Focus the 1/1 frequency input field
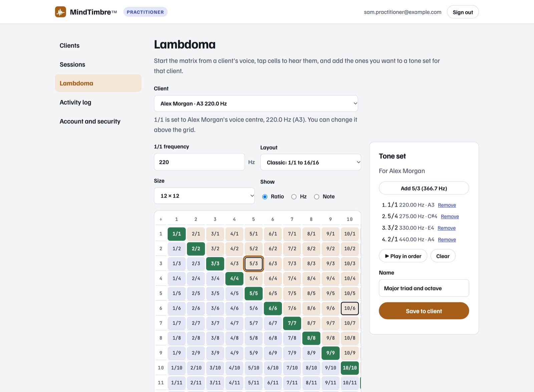 [199, 162]
